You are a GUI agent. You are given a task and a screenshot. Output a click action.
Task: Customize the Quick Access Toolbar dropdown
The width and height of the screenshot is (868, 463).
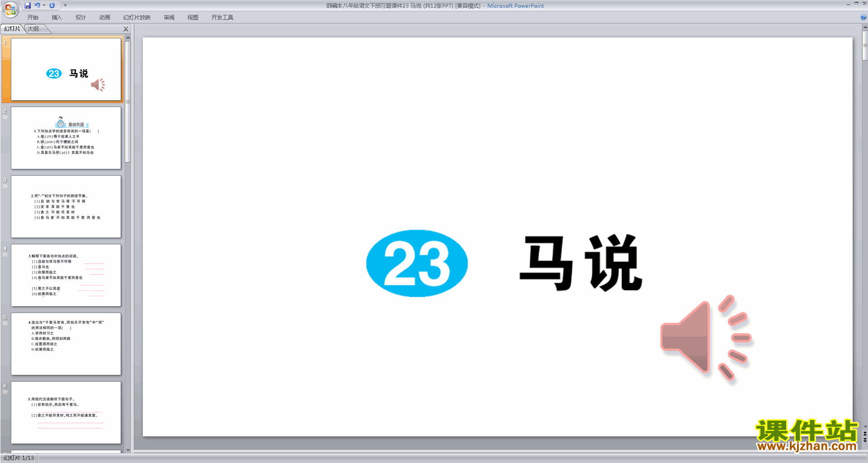point(65,5)
